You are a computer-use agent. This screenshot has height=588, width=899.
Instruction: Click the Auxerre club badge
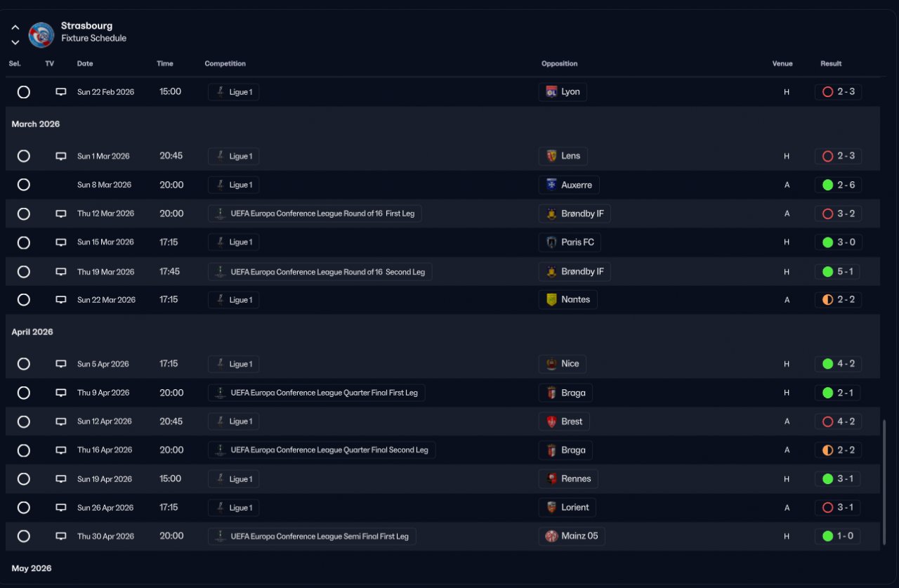pyautogui.click(x=551, y=185)
